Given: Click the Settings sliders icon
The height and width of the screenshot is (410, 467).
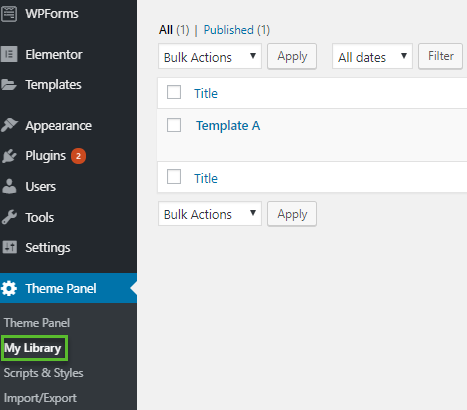Looking at the screenshot, I should (x=9, y=247).
